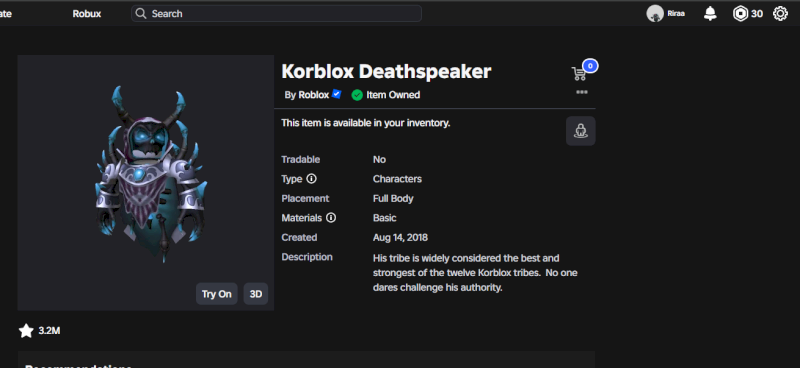Click the Riraa username
800x368 pixels.
(676, 14)
